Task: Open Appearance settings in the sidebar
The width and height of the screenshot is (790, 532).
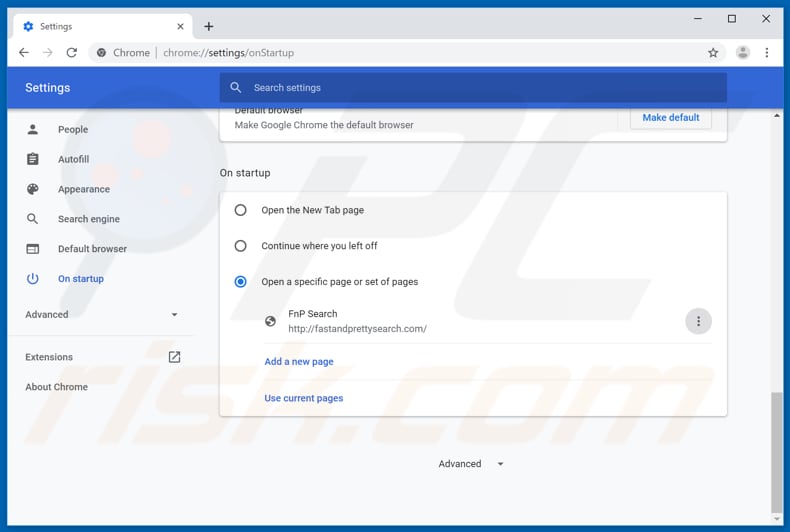Action: (84, 189)
